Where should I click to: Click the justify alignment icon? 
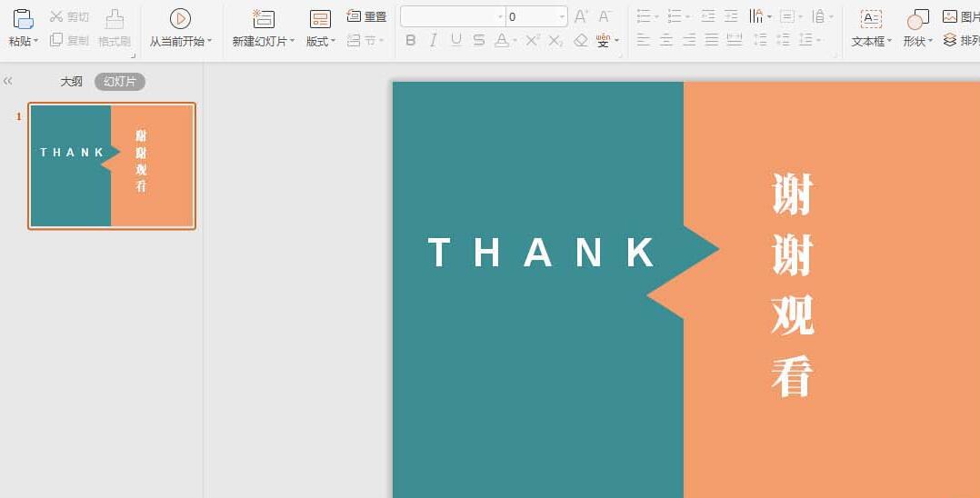(711, 41)
